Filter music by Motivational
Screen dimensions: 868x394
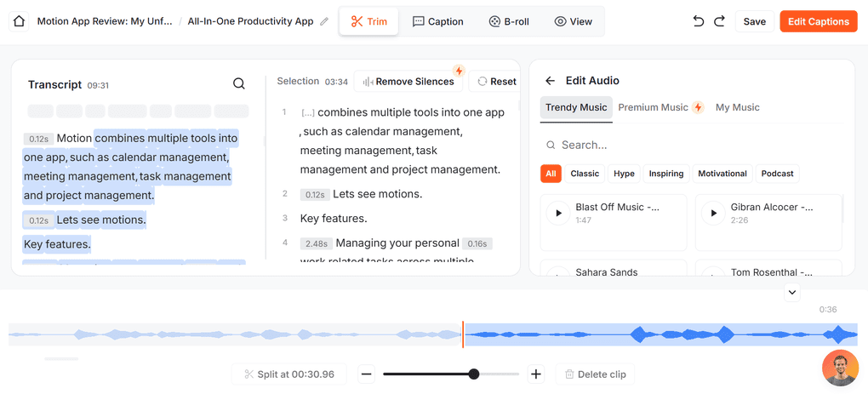[x=722, y=174]
